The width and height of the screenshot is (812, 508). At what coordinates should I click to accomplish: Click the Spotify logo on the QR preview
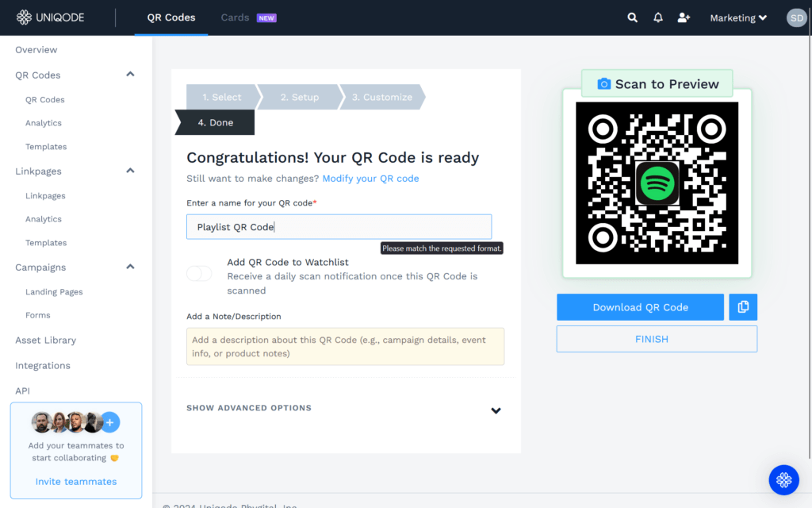[657, 183]
